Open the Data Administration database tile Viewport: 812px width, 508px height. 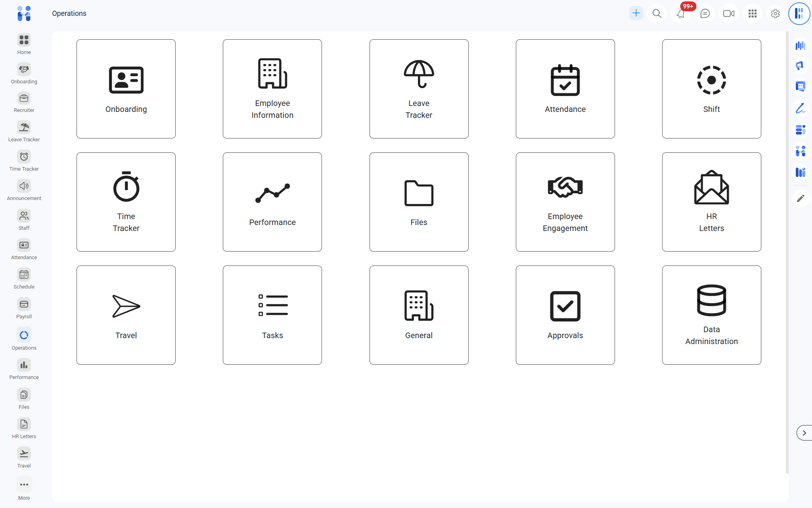[711, 315]
